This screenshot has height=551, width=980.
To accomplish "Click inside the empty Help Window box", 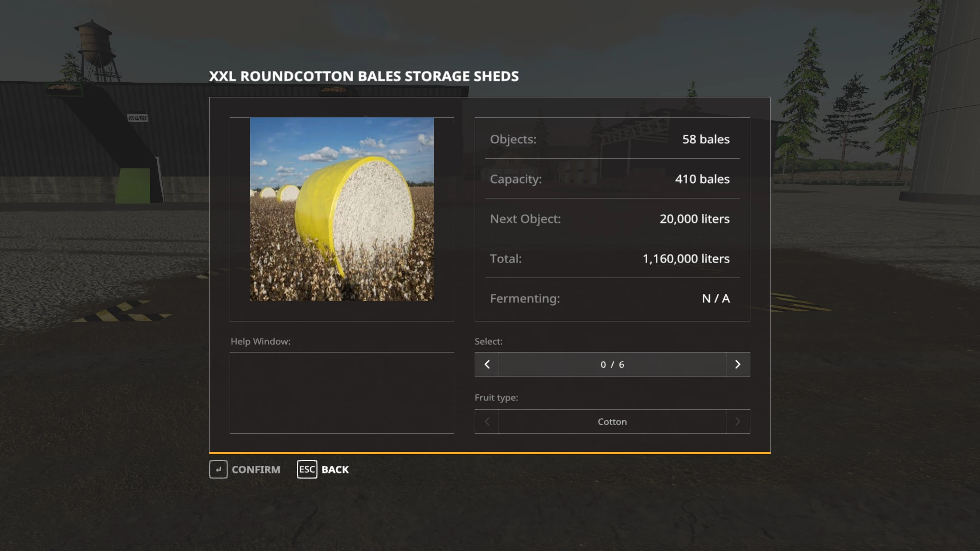I will click(342, 393).
